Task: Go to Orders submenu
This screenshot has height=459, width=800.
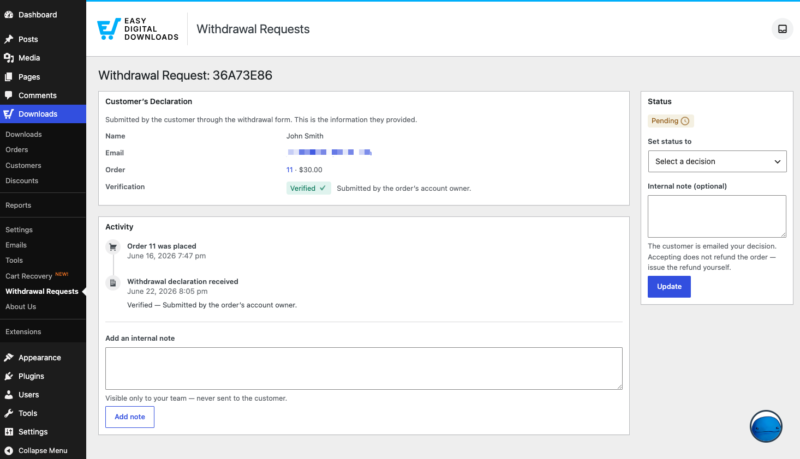Action: point(17,150)
